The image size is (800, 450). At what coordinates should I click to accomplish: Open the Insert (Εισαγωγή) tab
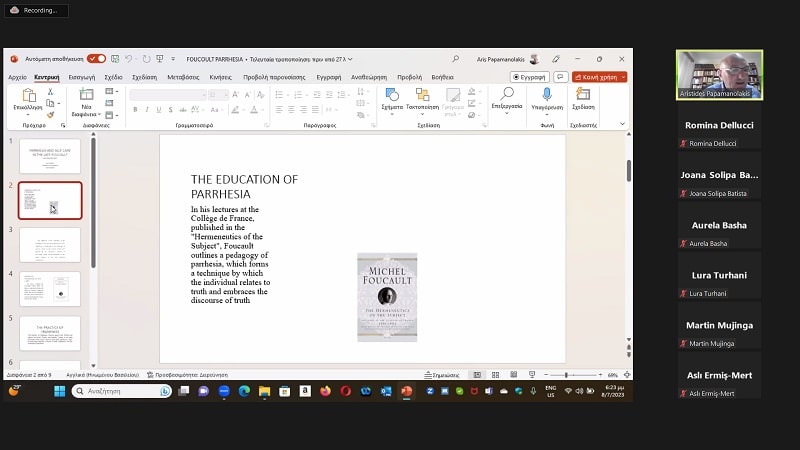click(82, 77)
